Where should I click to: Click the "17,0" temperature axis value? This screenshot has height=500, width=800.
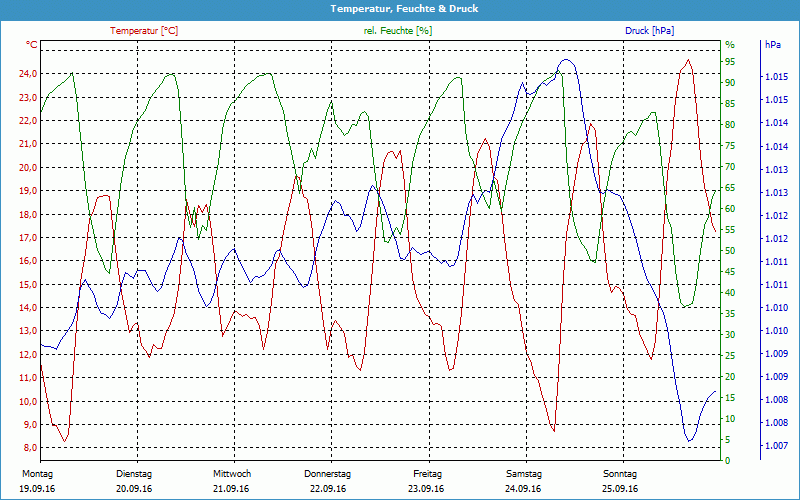[28, 238]
